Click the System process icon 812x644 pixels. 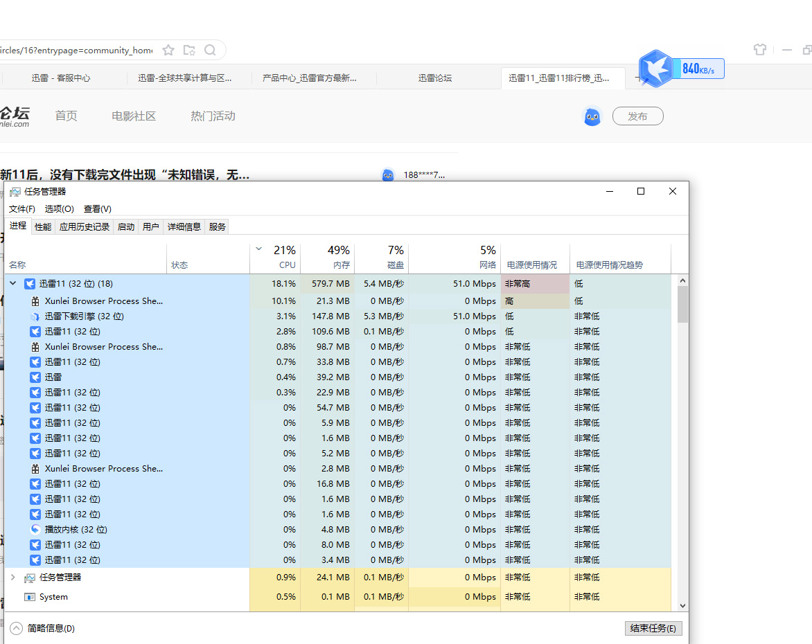coord(28,596)
